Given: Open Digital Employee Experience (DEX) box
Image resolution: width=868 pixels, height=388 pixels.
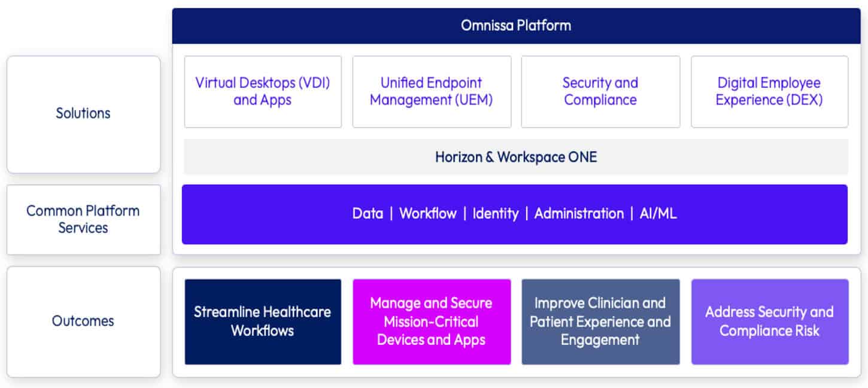Looking at the screenshot, I should 769,92.
